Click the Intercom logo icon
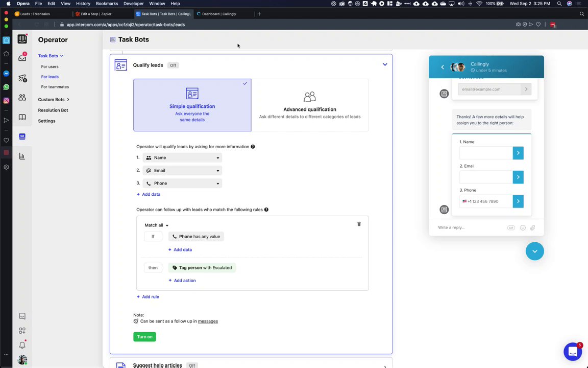 [x=22, y=39]
